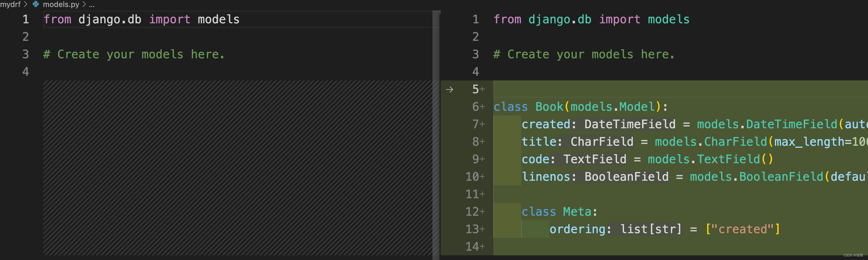Select models.py in the breadcrumb

tap(61, 4)
